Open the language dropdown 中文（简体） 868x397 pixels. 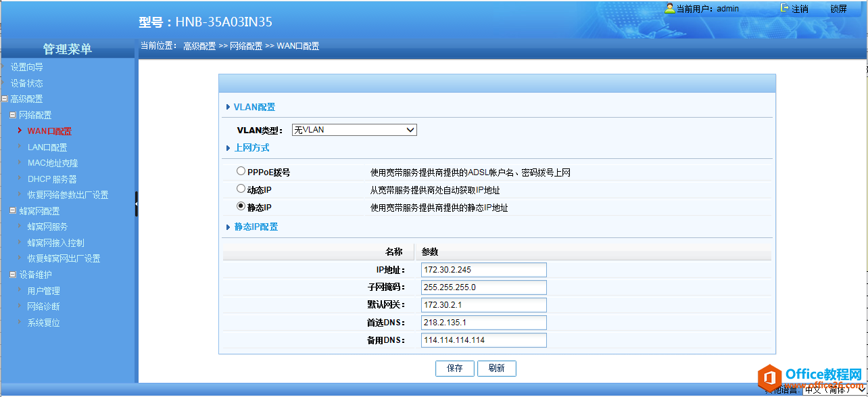tap(834, 390)
